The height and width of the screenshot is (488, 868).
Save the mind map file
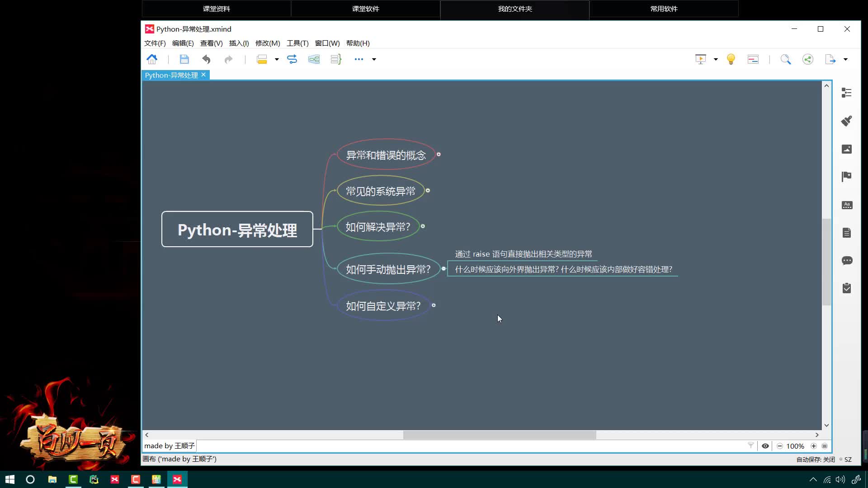click(184, 59)
